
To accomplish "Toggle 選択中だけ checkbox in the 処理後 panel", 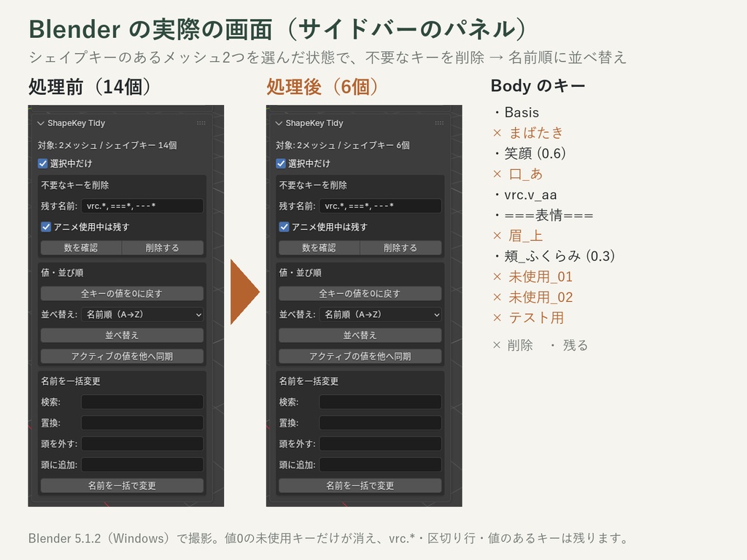I will (281, 164).
